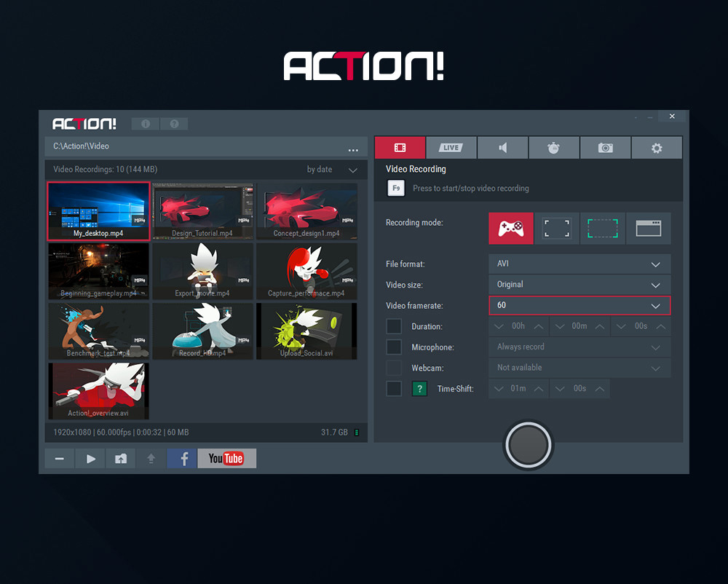Open the File format AVI dropdown
Viewport: 728px width, 584px height.
[579, 264]
